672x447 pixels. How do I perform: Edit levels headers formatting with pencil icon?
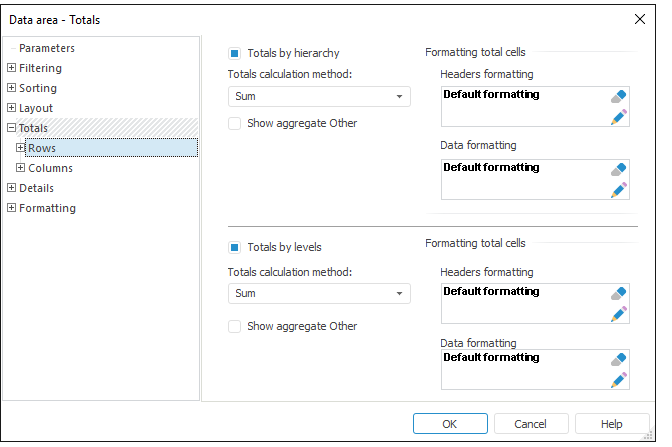(x=619, y=314)
